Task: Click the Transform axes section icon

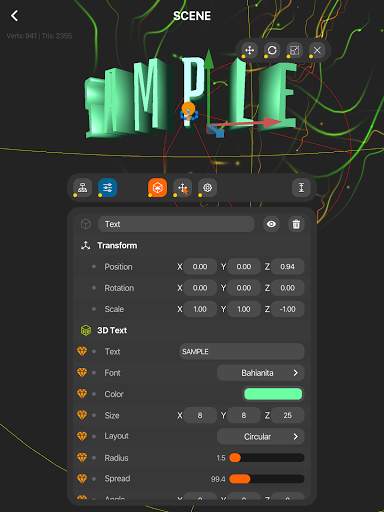Action: pos(86,246)
